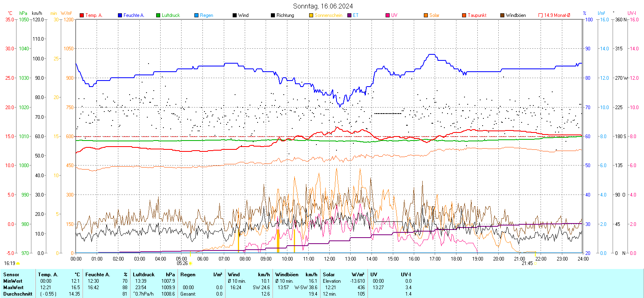Click the sunrise sun icon near 05:26
Viewport: 644px width, 298px height.
(190, 263)
